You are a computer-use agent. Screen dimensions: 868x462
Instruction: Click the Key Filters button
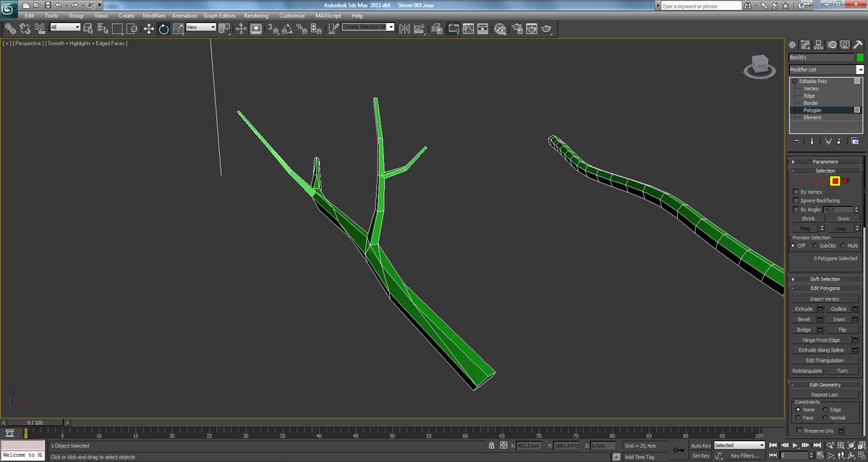744,455
